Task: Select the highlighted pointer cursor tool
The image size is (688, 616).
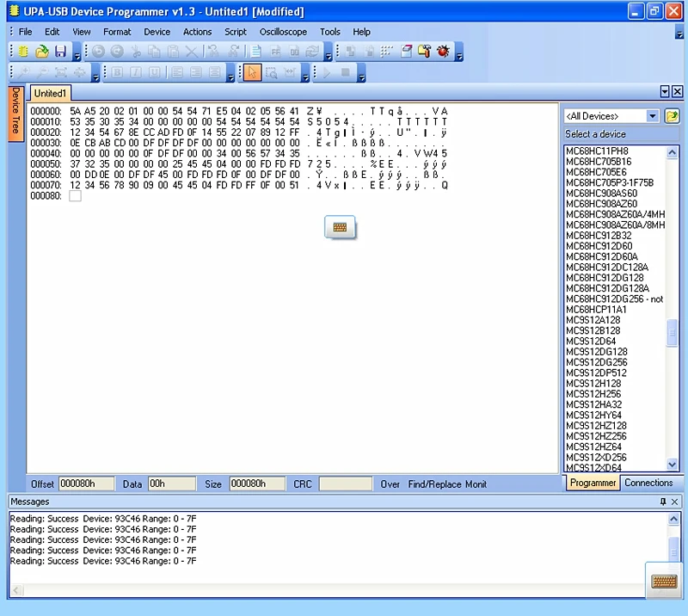Action: pos(252,72)
